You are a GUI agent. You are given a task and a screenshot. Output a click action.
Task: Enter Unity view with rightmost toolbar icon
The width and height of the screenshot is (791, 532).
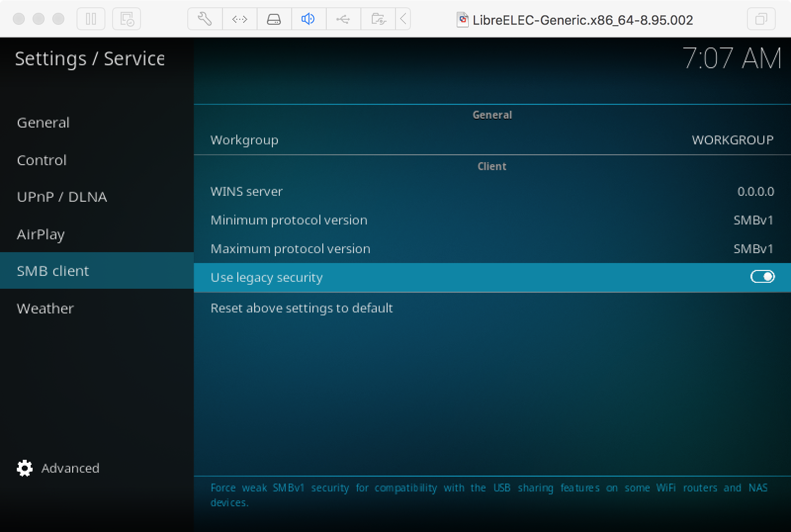pos(761,19)
